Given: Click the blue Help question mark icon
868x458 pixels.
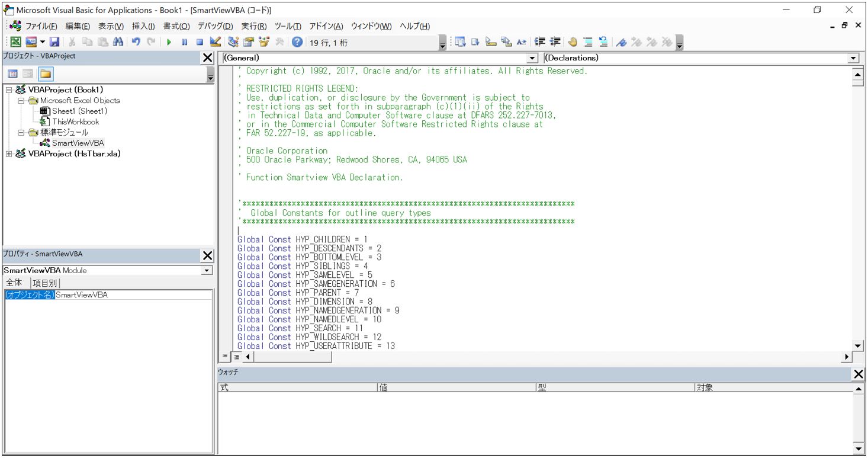Looking at the screenshot, I should tap(297, 42).
